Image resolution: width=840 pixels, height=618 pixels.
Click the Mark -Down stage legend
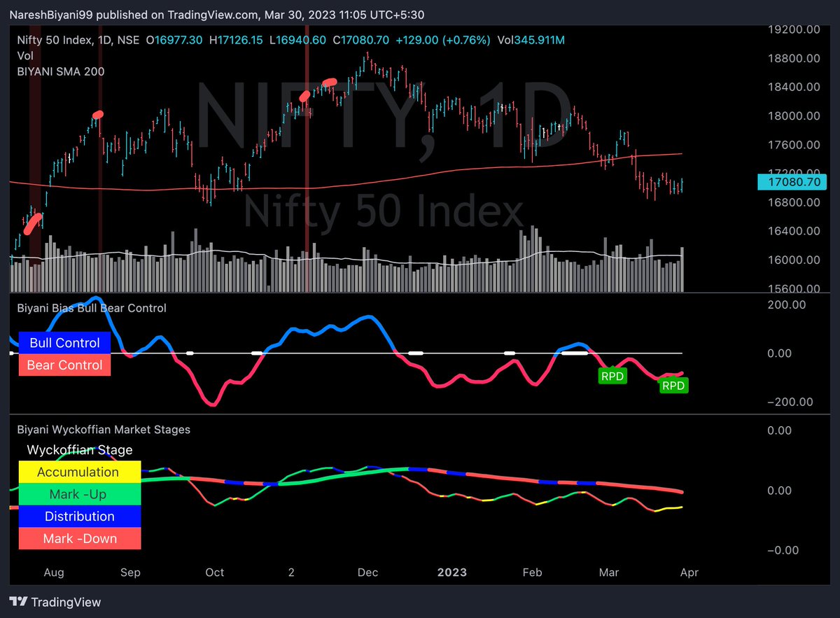(78, 538)
